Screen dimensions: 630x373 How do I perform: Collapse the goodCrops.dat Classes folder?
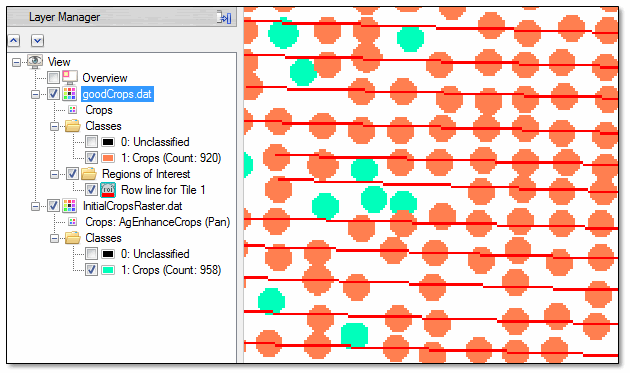(54, 127)
